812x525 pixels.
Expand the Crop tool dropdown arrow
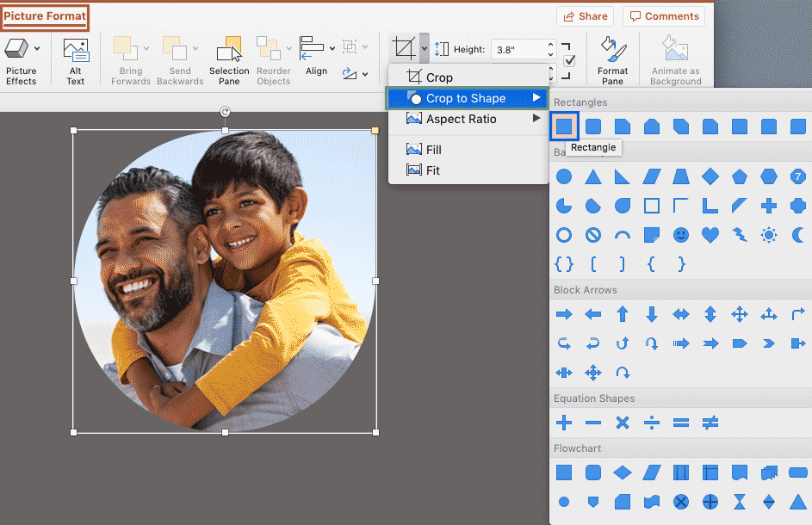(423, 48)
